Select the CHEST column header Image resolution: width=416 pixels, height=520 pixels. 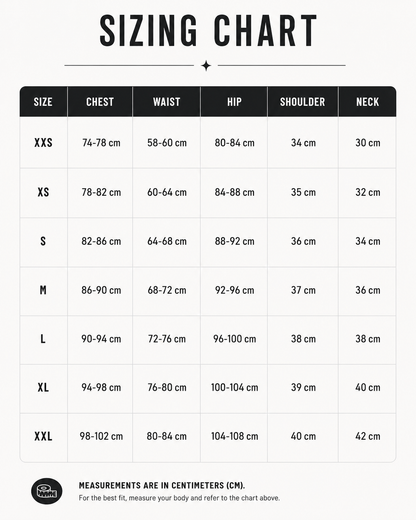tap(100, 102)
